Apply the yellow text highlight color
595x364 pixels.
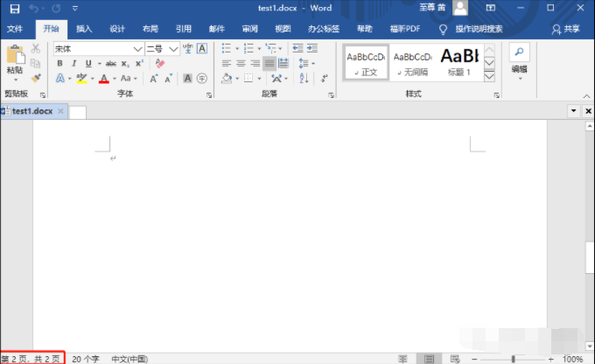coord(81,79)
